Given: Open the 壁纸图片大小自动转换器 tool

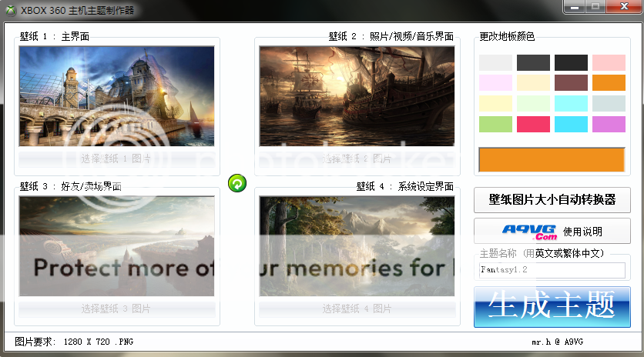Looking at the screenshot, I should click(552, 199).
